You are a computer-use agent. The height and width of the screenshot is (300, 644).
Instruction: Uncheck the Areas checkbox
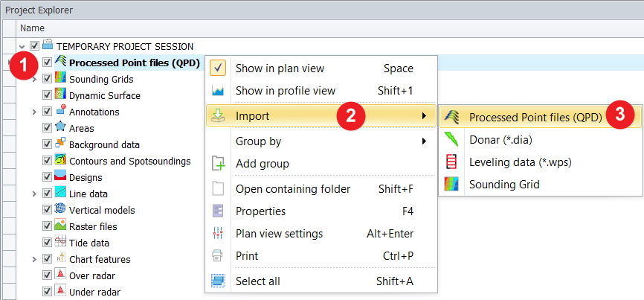(48, 128)
